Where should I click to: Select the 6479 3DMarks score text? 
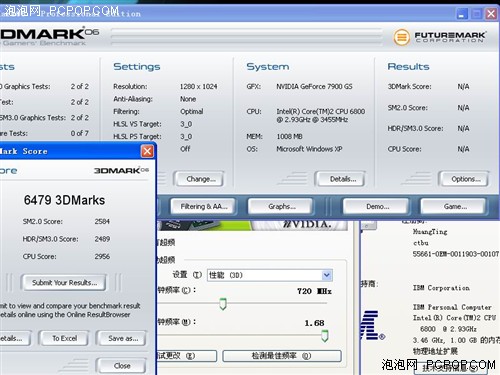coord(64,200)
